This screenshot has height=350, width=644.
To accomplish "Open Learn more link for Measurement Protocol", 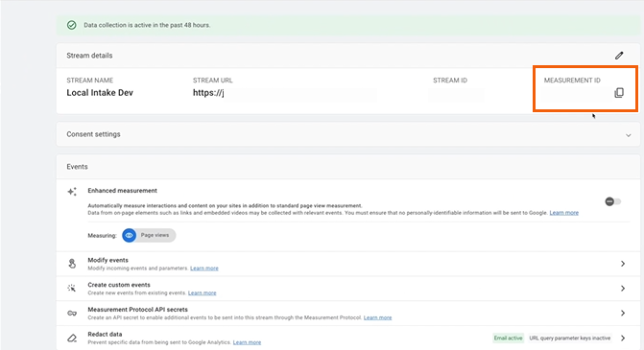I will point(377,317).
